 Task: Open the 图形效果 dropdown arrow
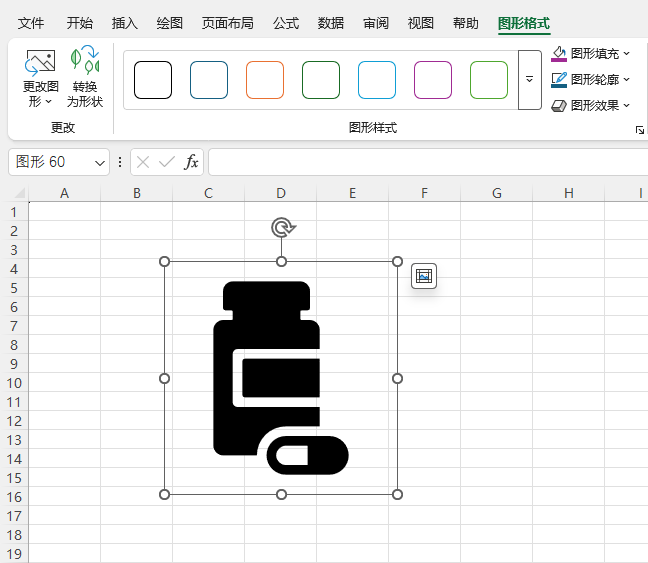[x=627, y=105]
